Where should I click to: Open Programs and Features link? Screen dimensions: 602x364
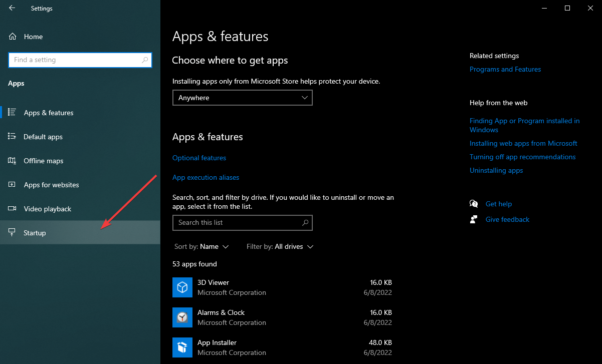(505, 69)
